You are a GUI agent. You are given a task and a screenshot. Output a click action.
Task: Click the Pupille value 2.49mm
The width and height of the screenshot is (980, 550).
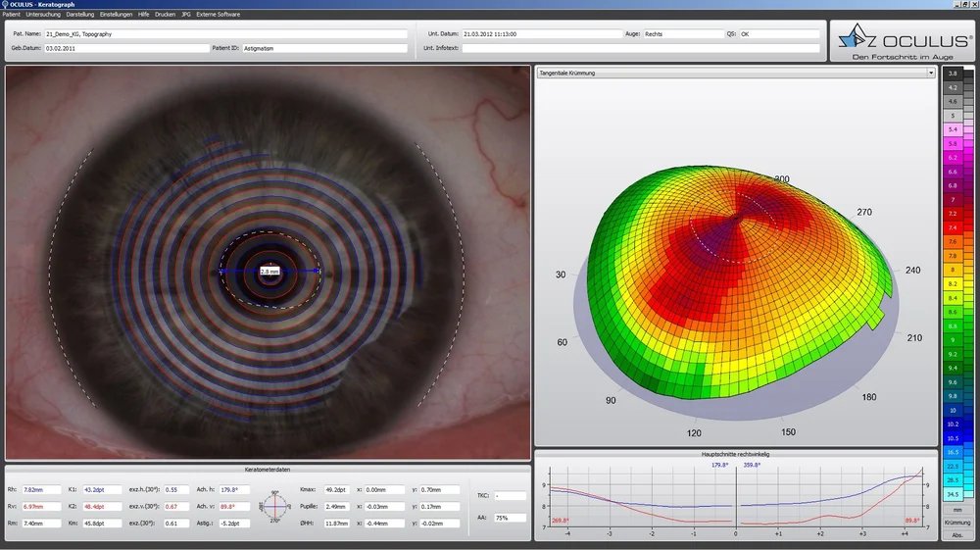(x=337, y=507)
